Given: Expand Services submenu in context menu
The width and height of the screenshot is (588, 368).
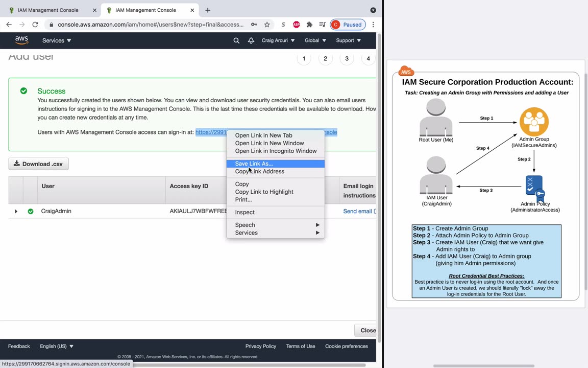Looking at the screenshot, I should pos(276,233).
